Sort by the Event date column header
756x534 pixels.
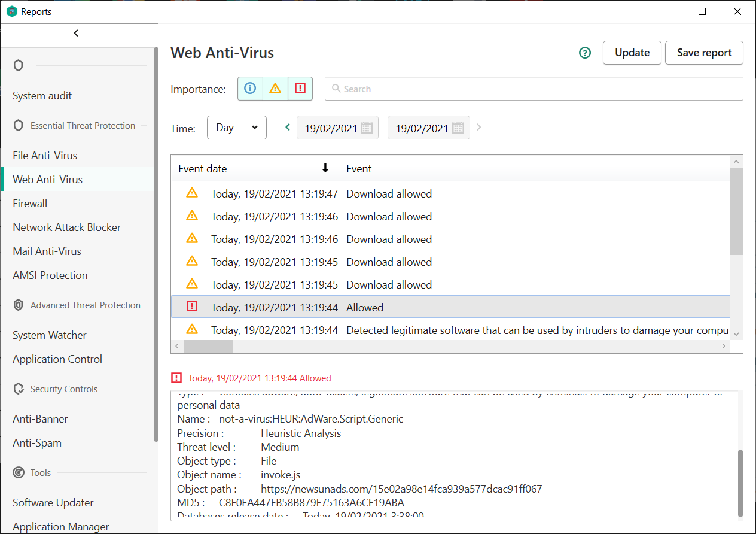click(255, 169)
